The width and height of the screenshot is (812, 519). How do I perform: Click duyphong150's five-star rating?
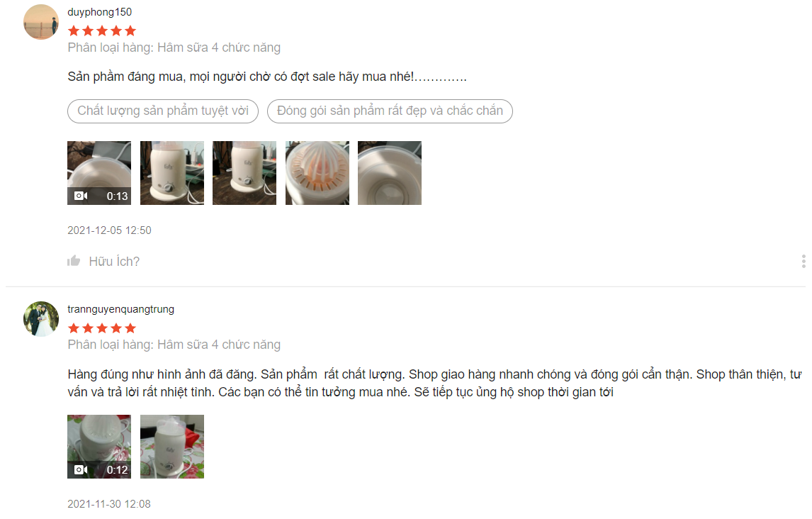pos(102,31)
